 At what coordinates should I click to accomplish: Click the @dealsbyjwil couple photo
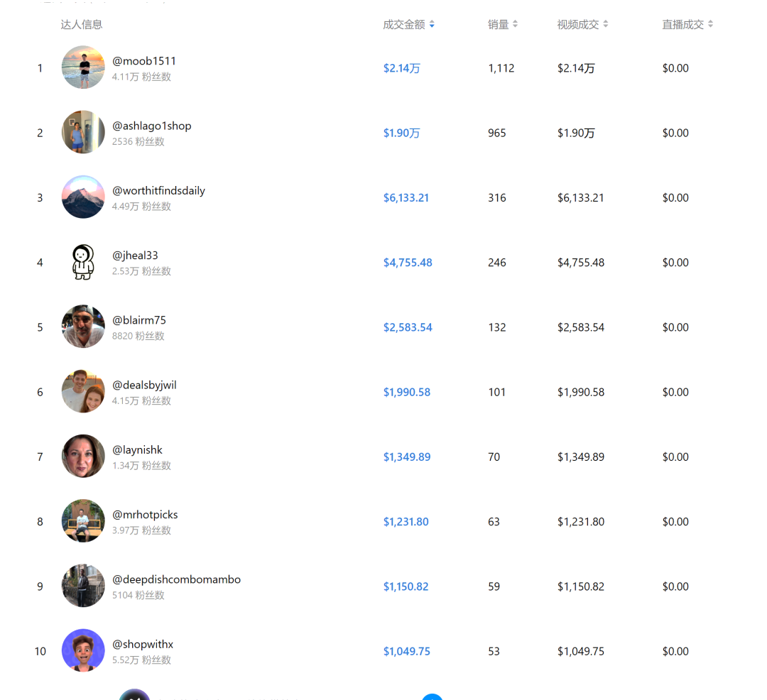pyautogui.click(x=83, y=392)
